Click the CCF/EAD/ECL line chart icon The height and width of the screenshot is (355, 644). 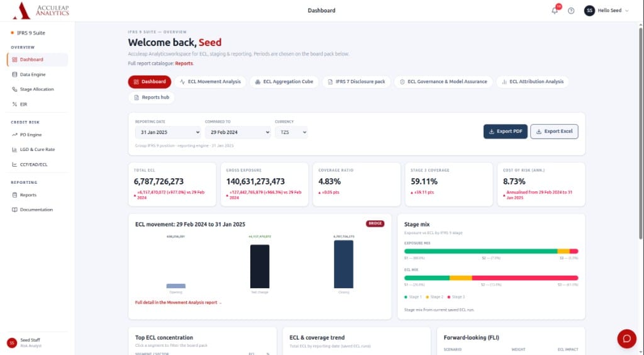[14, 164]
